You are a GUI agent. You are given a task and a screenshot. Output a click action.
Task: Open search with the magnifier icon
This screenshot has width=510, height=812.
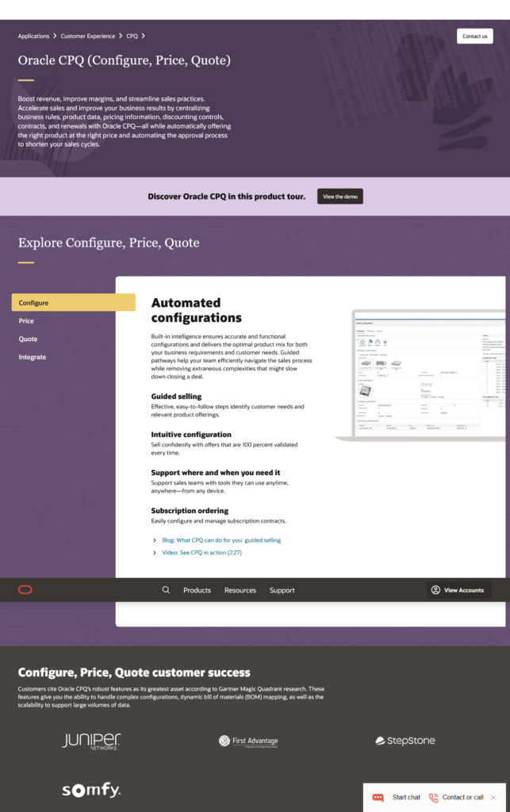[166, 590]
